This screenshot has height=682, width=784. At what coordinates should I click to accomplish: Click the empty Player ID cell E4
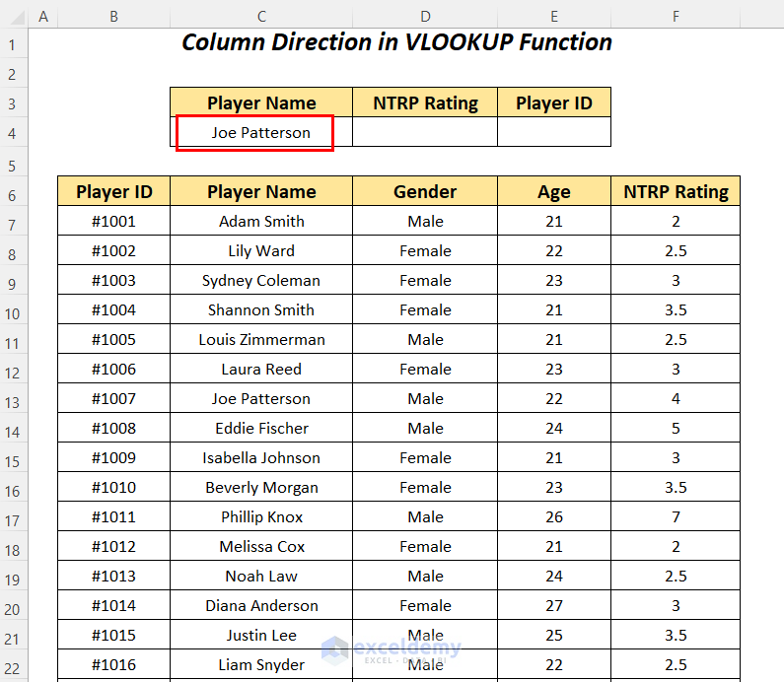[554, 132]
